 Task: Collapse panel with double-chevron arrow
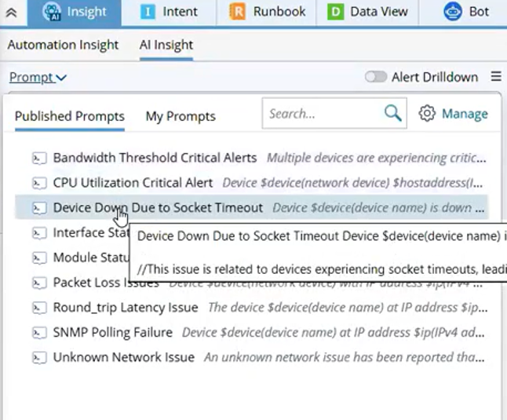coord(11,12)
